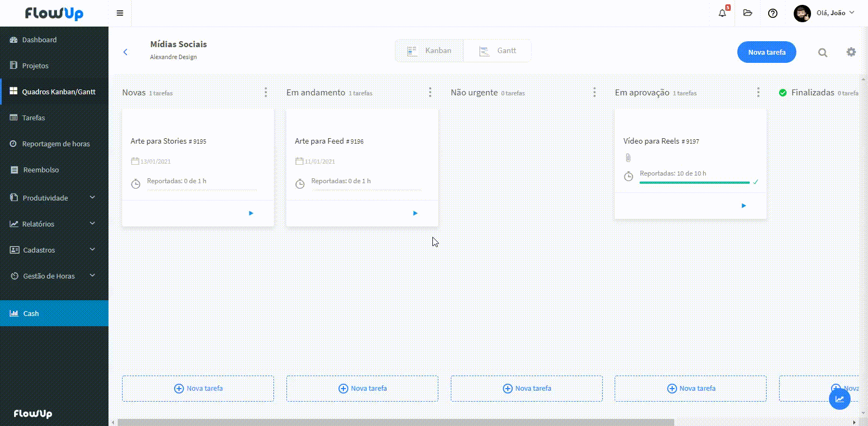
Task: Click Reportadas: 10 de 10 h text
Action: [x=673, y=173]
